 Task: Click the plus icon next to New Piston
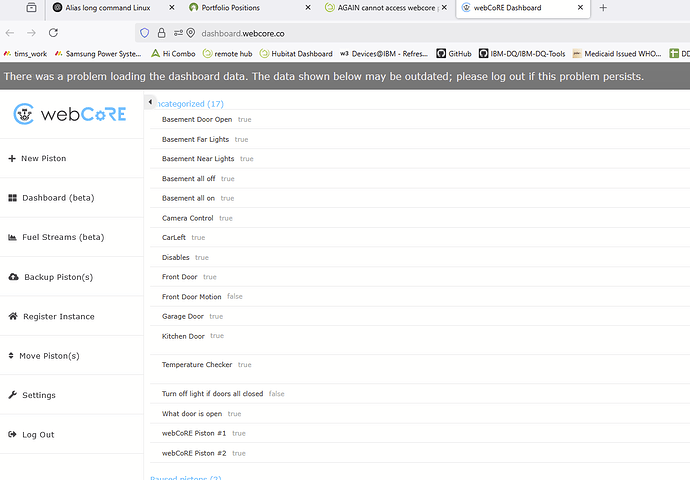tap(12, 158)
